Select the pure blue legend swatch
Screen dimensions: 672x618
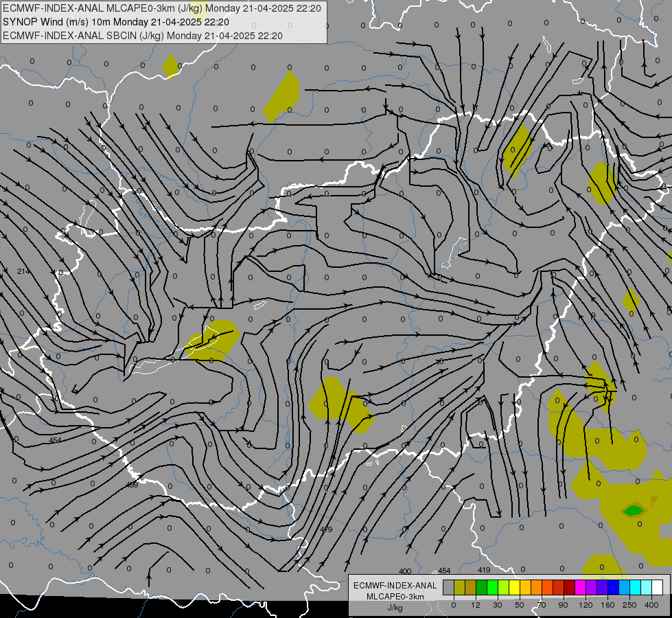[613, 587]
